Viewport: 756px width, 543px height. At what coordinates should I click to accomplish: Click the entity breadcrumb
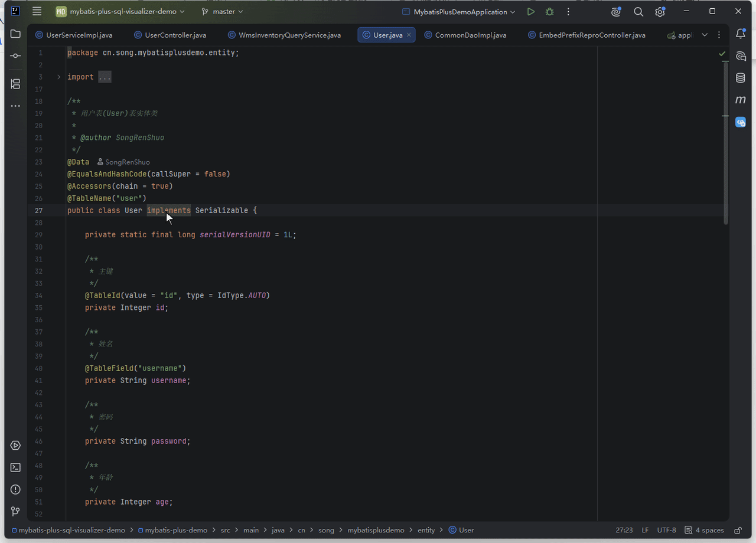tap(426, 530)
